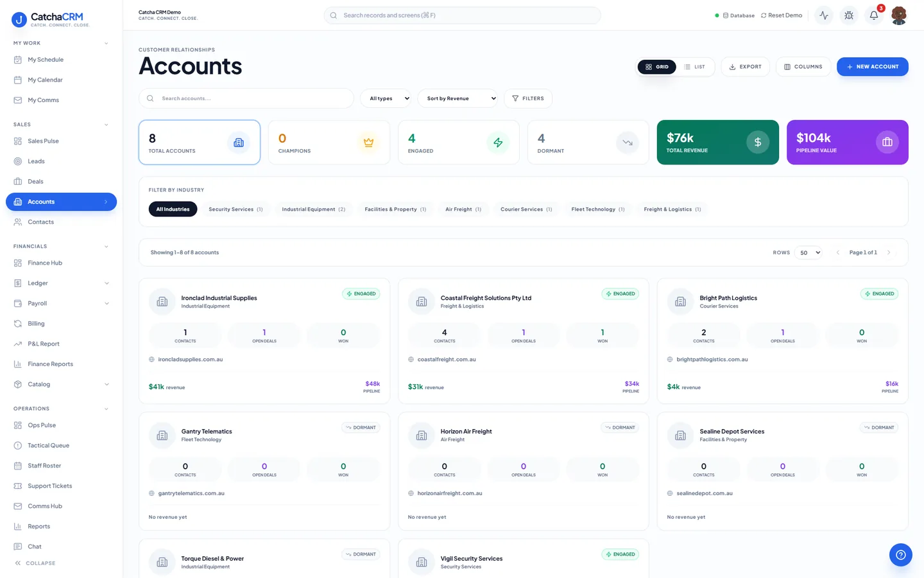
Task: Click Sealine Depot Services building icon
Action: pos(681,435)
